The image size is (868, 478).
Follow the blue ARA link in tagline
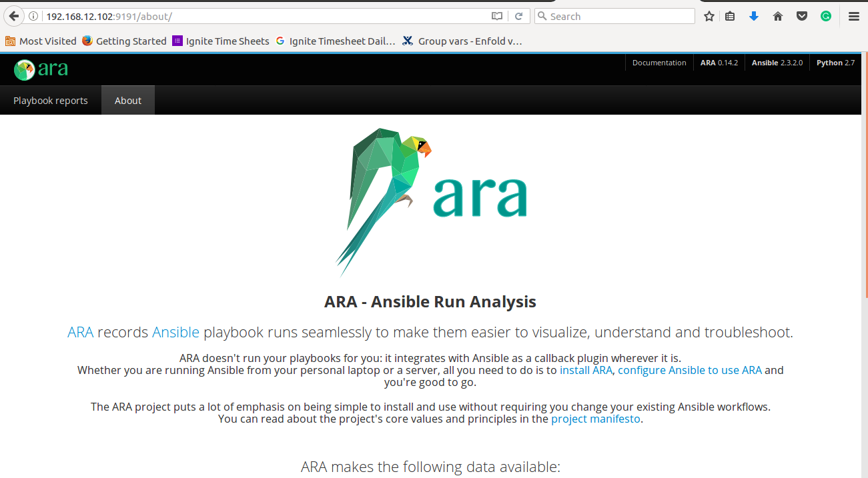coord(80,332)
